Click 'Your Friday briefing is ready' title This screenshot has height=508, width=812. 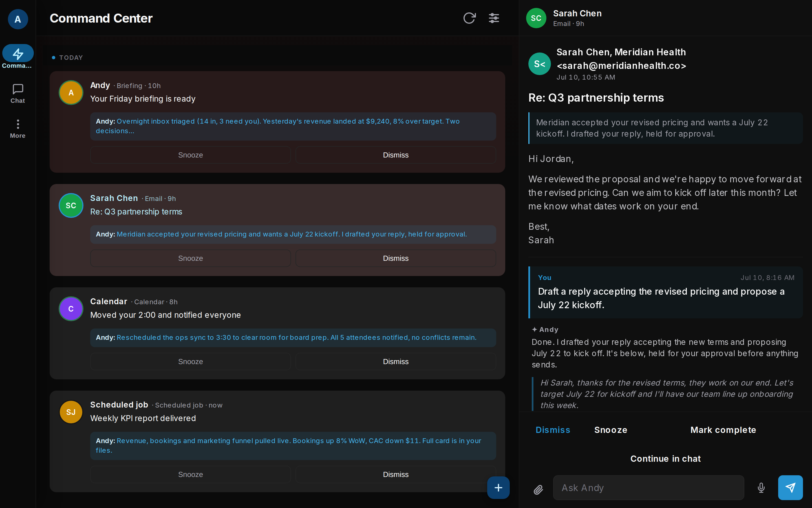coord(143,99)
